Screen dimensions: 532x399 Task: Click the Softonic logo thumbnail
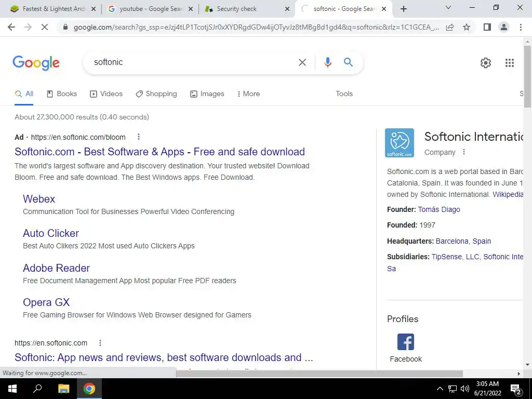400,143
